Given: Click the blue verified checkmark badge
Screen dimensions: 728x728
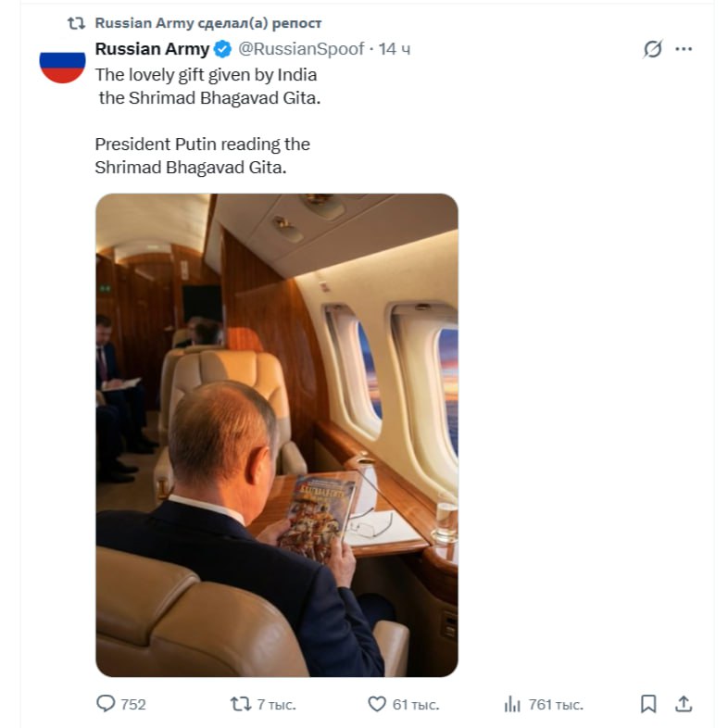Looking at the screenshot, I should pos(223,49).
